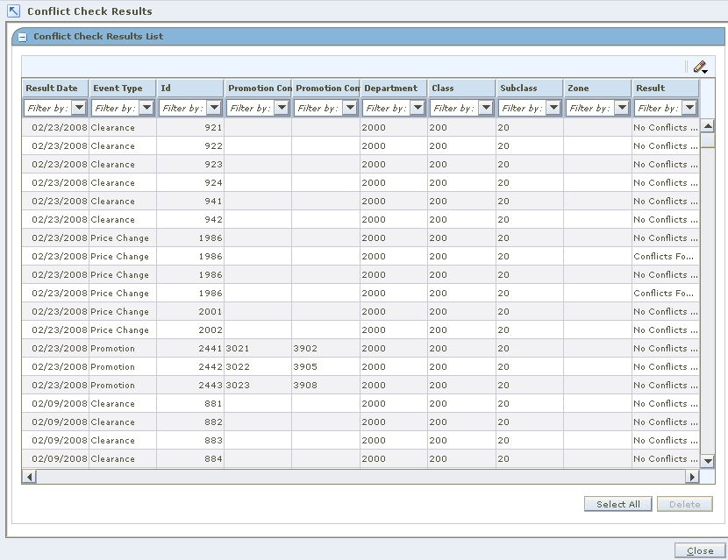
Task: Click promotion component cell 3021
Action: coord(258,349)
